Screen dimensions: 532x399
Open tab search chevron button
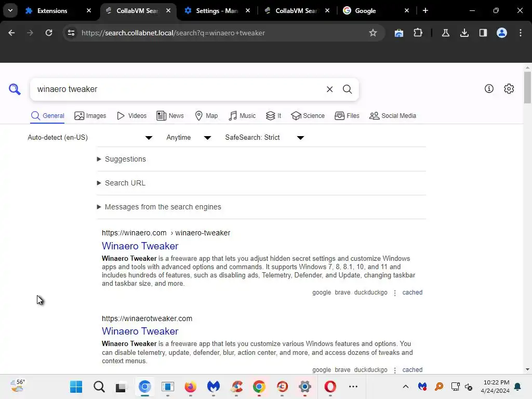click(x=10, y=10)
